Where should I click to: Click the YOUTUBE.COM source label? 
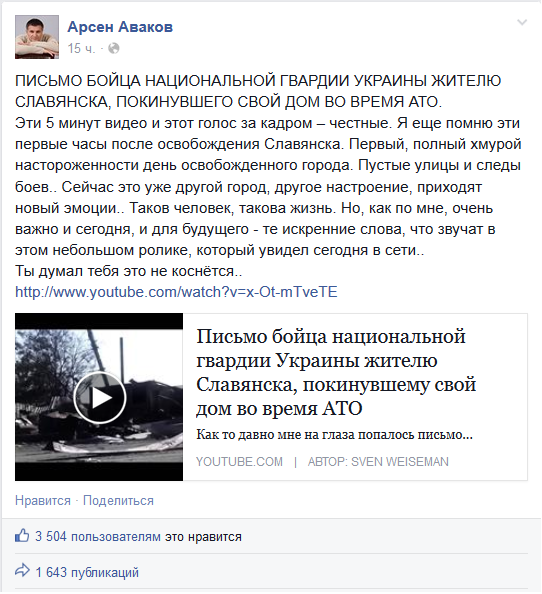click(239, 461)
